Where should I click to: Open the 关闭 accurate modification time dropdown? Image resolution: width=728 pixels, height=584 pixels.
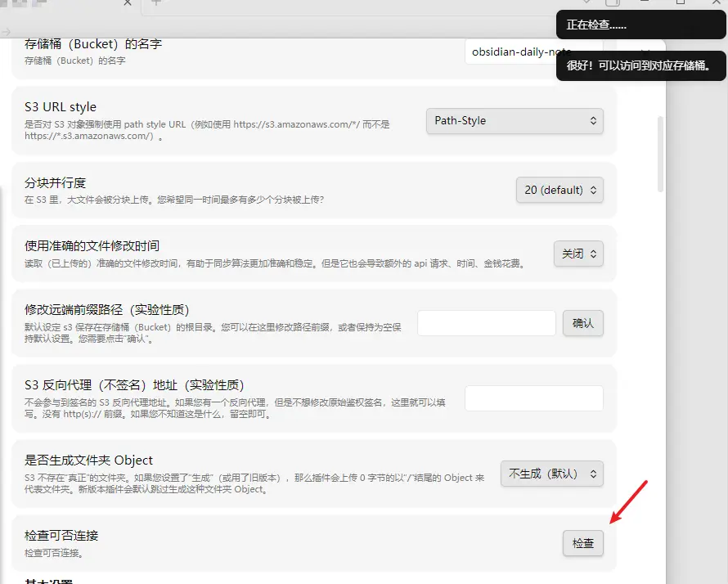578,254
